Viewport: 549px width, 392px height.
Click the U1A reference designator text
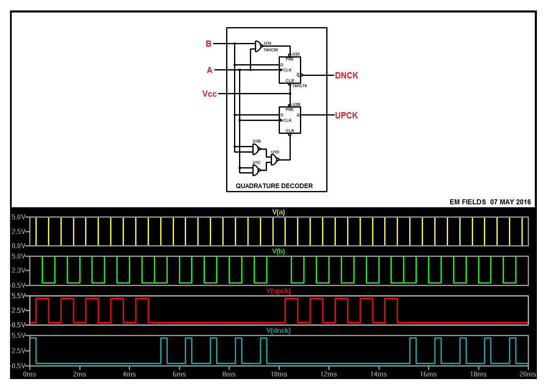[x=267, y=43]
